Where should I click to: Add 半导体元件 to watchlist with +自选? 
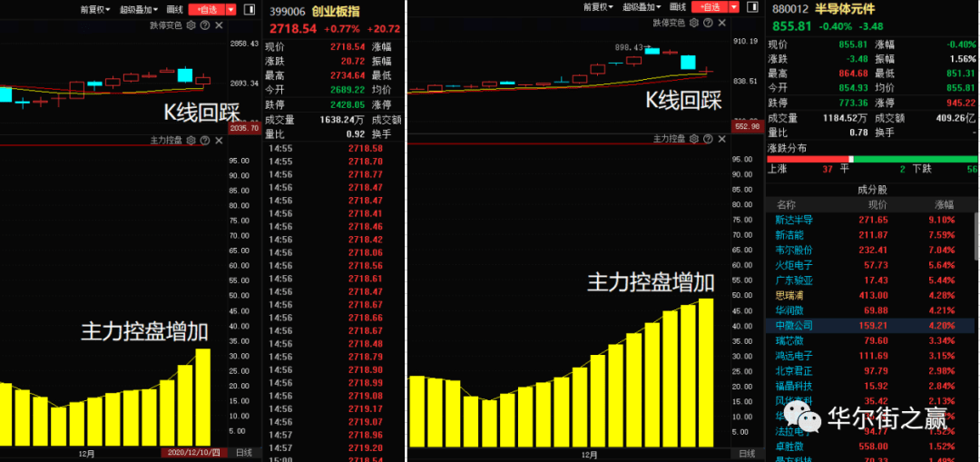(710, 7)
